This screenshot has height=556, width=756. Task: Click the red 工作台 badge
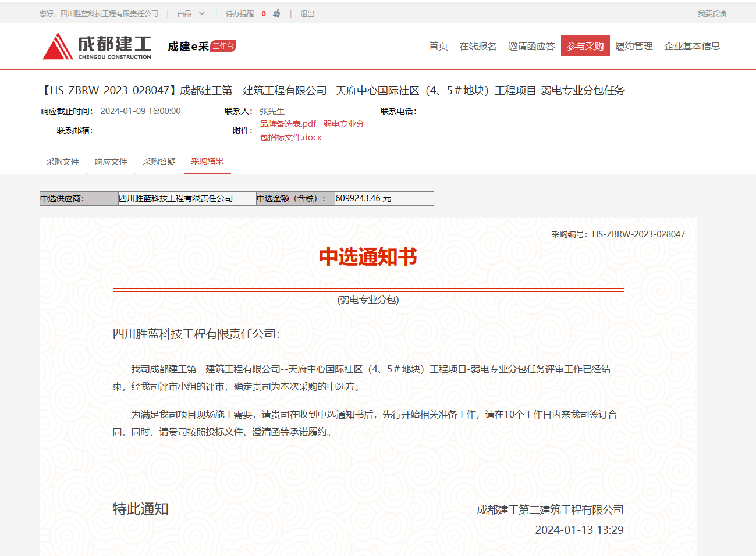[223, 46]
